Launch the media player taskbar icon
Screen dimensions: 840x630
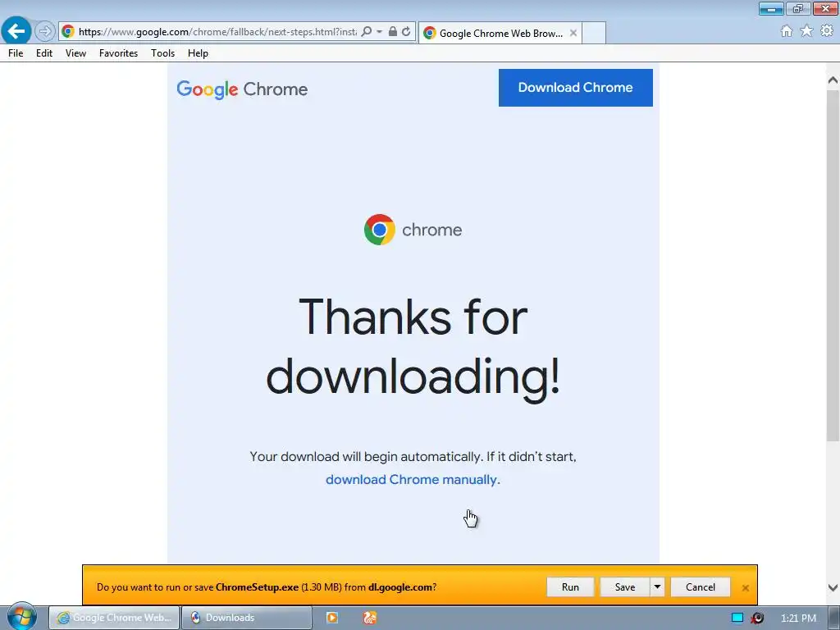332,618
